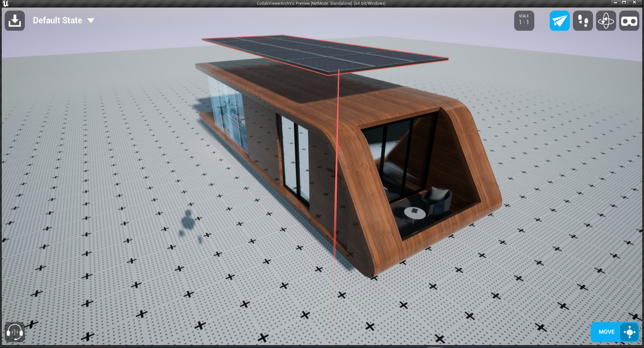644x348 pixels.
Task: Open the Default State dropdown
Action: point(63,20)
